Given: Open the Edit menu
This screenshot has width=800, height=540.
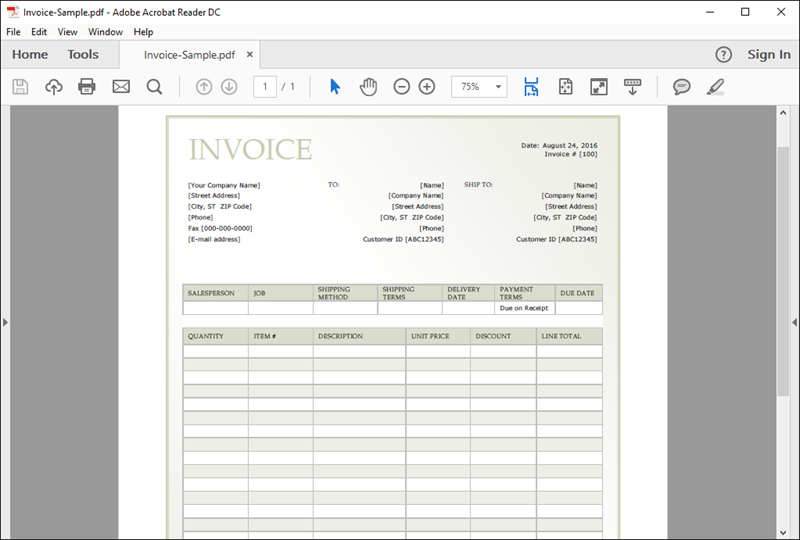Looking at the screenshot, I should click(39, 32).
